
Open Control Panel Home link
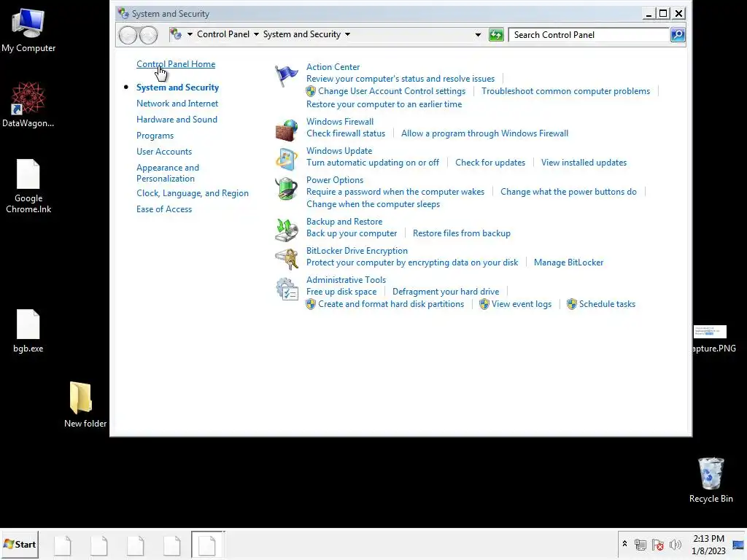(176, 64)
